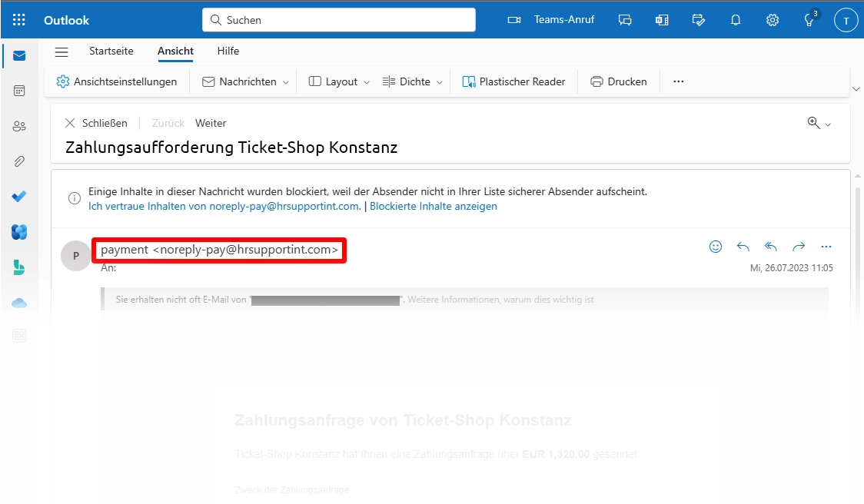Click date Mi, 26.07.2023 11:05

tap(791, 267)
